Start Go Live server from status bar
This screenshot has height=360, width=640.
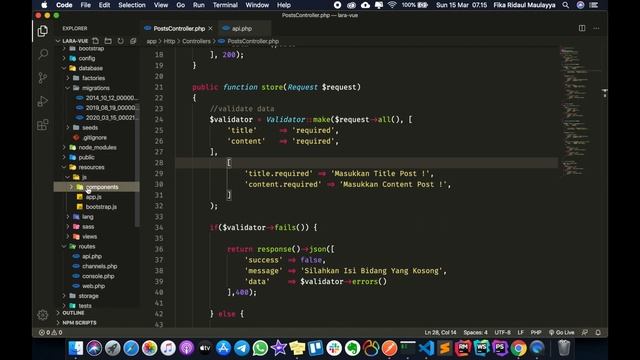[x=562, y=332]
